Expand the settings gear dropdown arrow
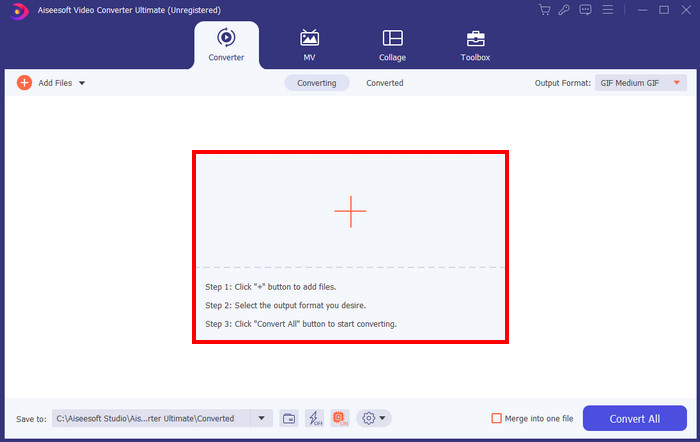Viewport: 700px width, 442px height. coord(382,418)
